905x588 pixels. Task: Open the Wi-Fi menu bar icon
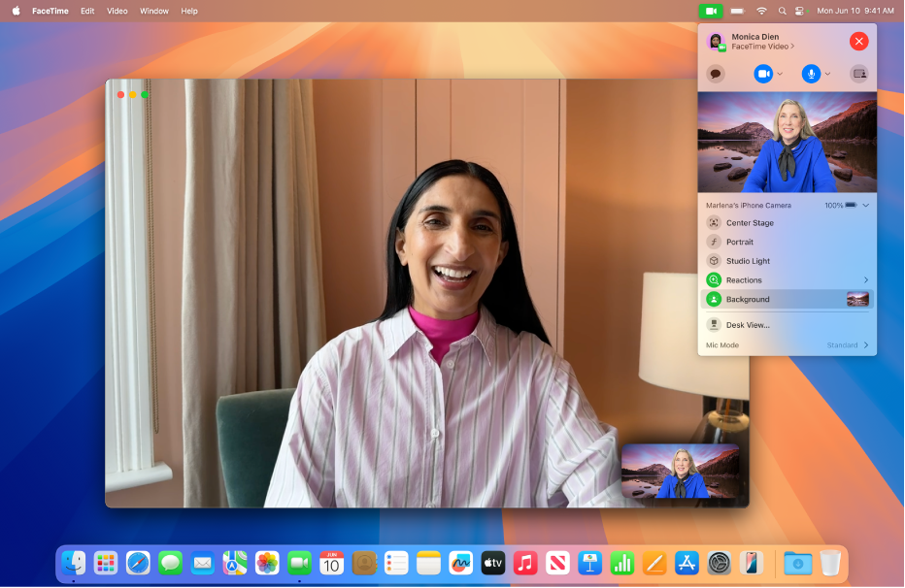coord(761,11)
